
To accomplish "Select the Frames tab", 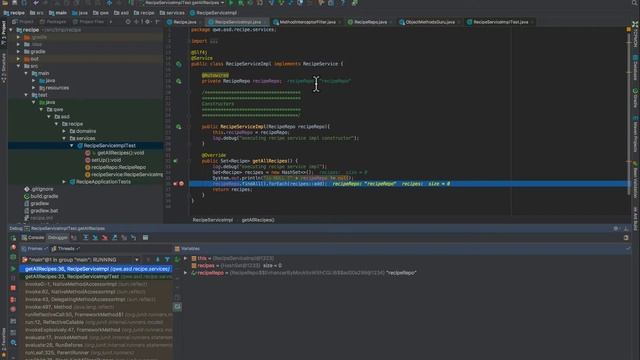I will tap(35, 249).
